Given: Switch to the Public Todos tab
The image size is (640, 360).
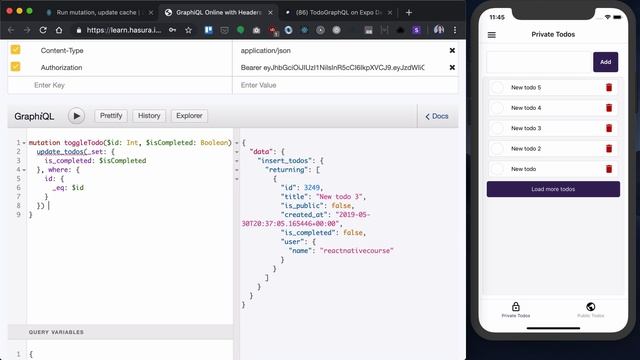Looking at the screenshot, I should pos(591,310).
